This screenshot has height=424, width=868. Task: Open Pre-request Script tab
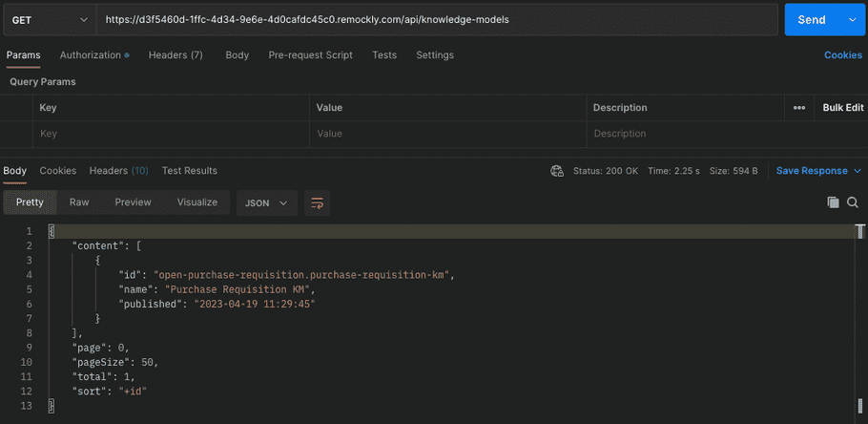tap(310, 55)
